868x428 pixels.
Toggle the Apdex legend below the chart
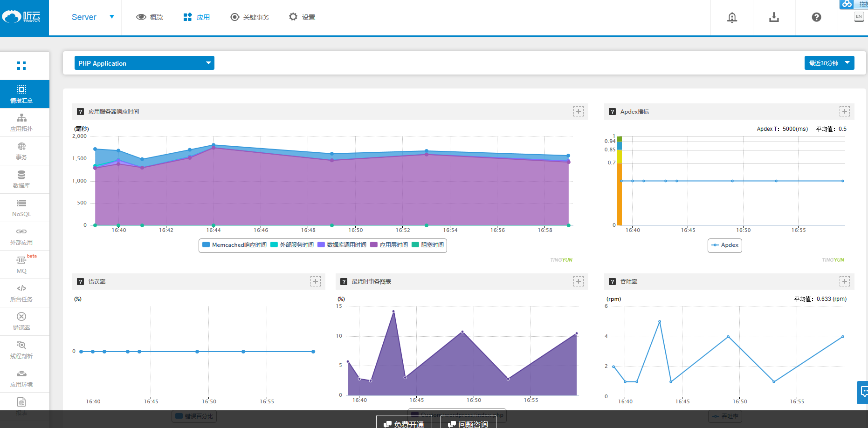(x=724, y=245)
